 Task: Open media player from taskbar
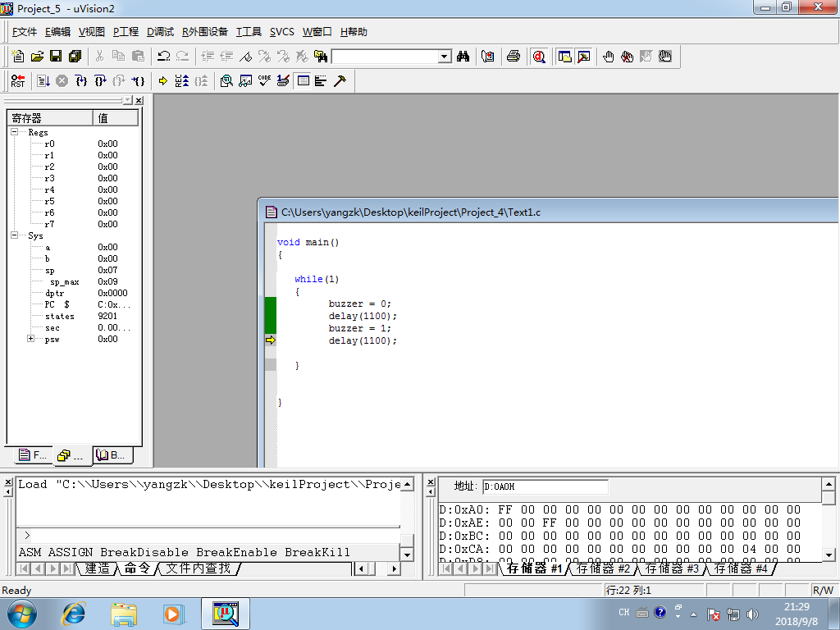click(173, 614)
